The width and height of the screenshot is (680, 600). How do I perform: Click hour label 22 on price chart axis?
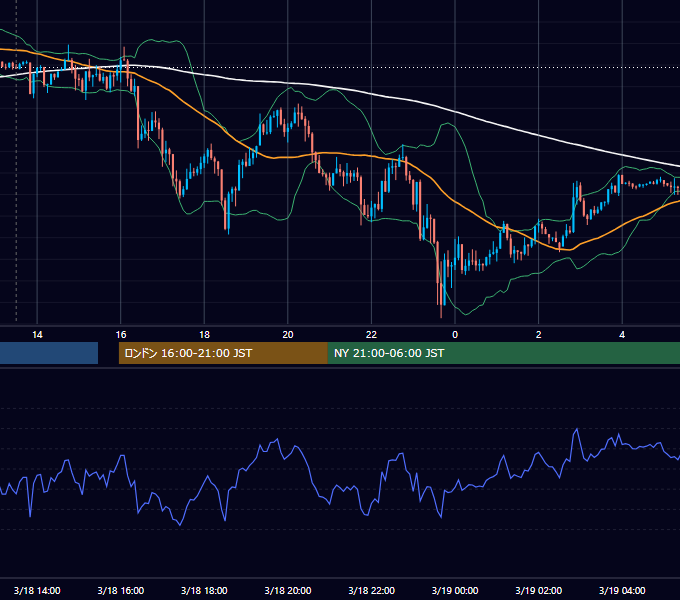[372, 335]
